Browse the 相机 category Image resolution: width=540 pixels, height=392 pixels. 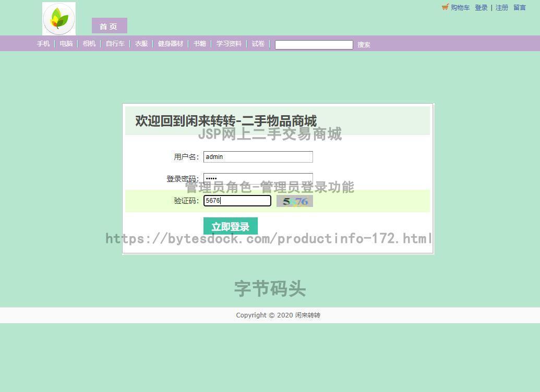[89, 44]
